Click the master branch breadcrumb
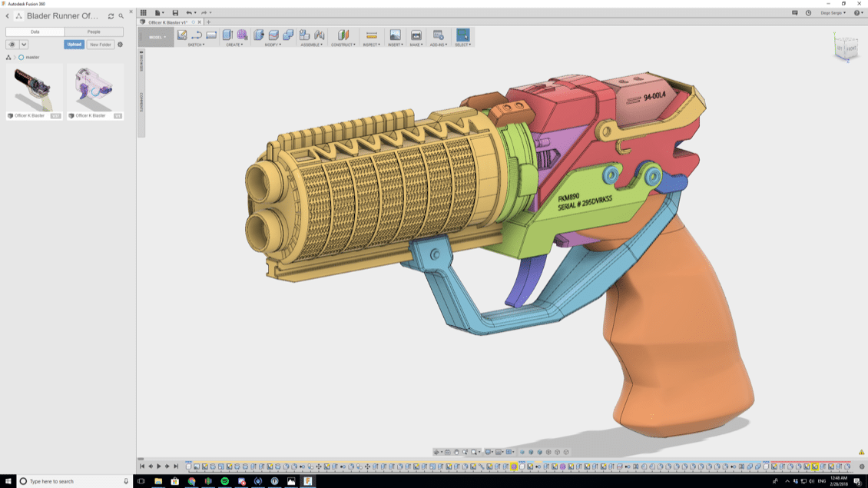The height and width of the screenshot is (488, 868). coord(28,57)
